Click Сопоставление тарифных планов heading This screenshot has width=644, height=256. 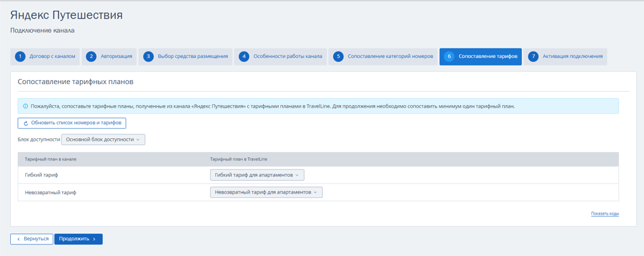[x=76, y=82]
